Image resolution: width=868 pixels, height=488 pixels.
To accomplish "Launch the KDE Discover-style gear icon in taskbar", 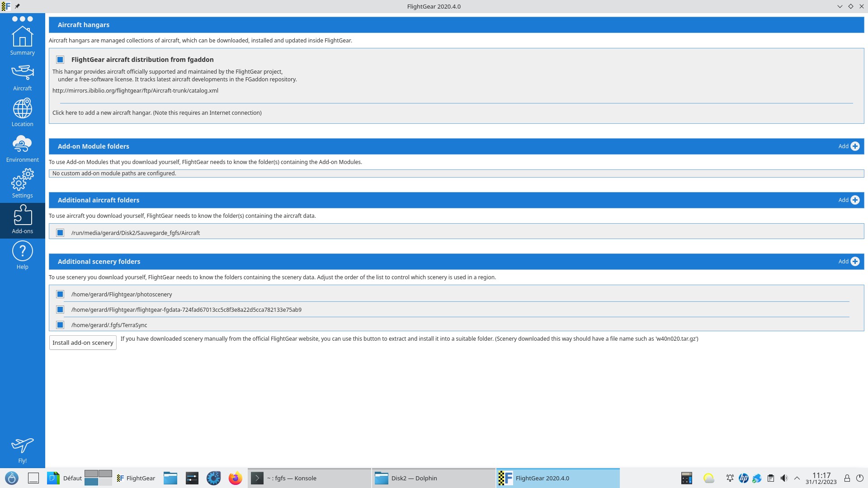I will point(214,478).
